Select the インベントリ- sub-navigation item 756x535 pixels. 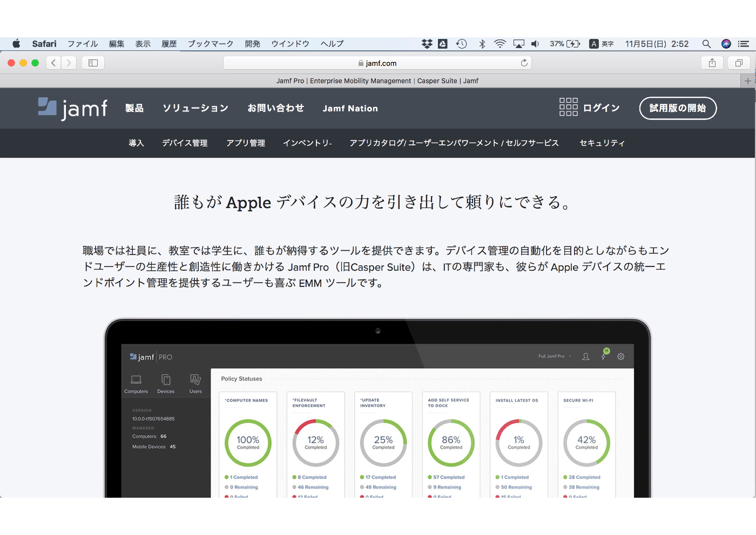click(x=307, y=143)
